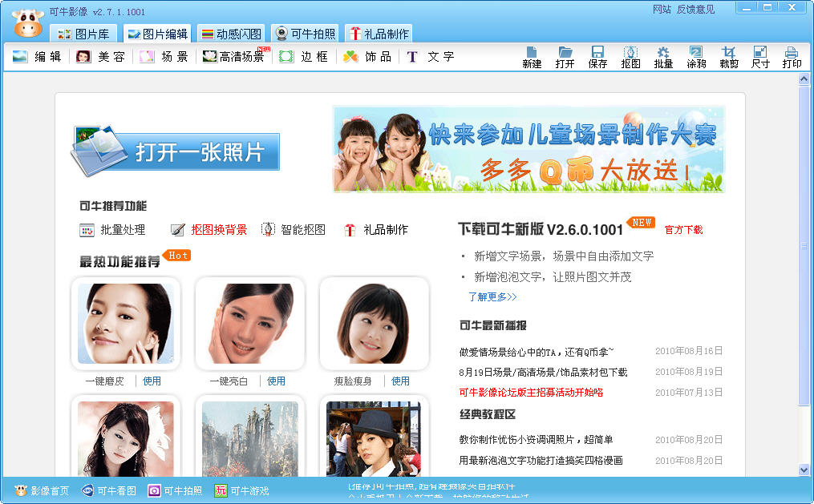Save the image using the 保存 icon
Viewport: 814px width, 504px height.
(597, 57)
